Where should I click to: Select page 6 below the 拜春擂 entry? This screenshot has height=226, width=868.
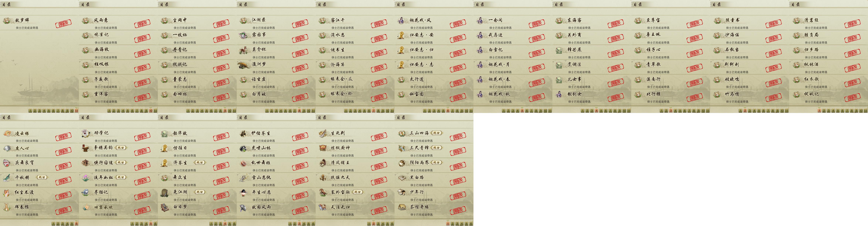[77, 224]
